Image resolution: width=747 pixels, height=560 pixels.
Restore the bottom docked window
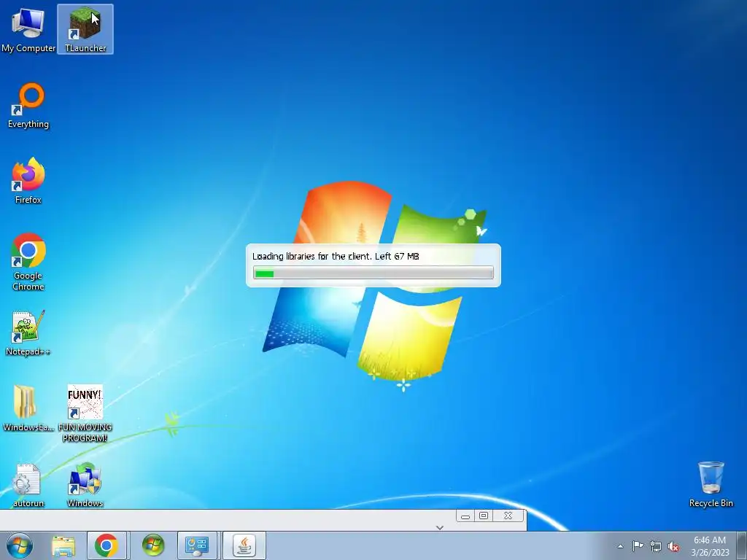(x=484, y=516)
